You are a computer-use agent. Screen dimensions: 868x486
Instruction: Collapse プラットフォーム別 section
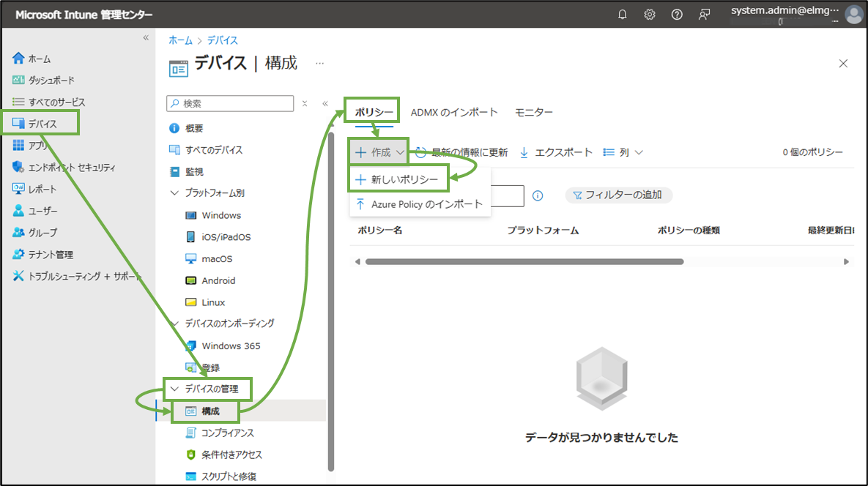[x=174, y=193]
